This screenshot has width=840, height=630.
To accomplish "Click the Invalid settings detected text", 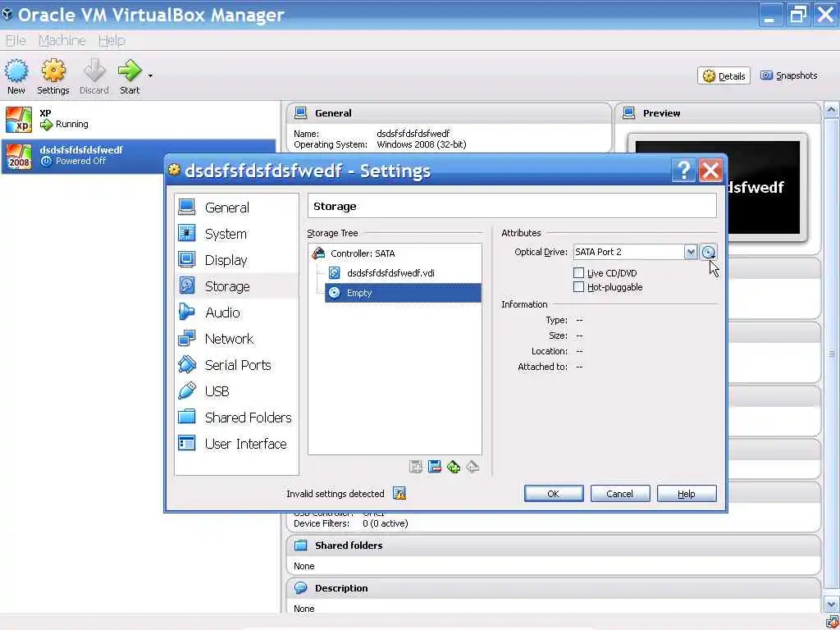I will pos(336,493).
